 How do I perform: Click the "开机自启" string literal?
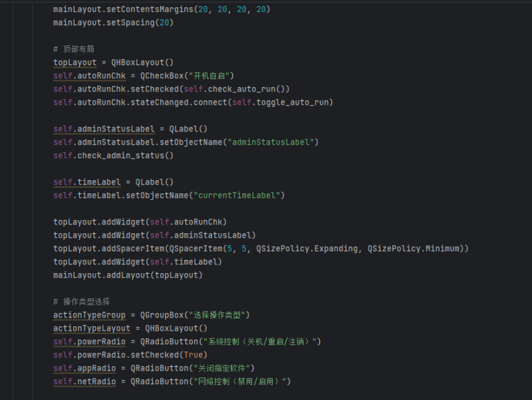[211, 76]
